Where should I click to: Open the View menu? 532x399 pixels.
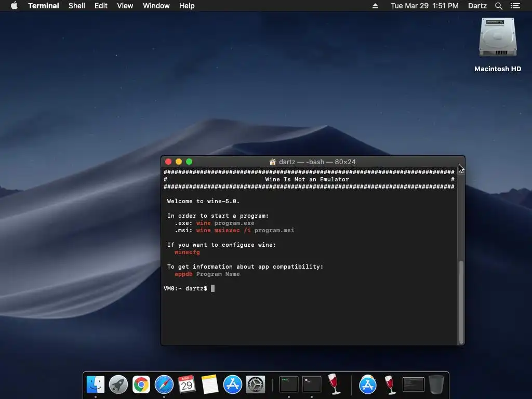point(125,6)
